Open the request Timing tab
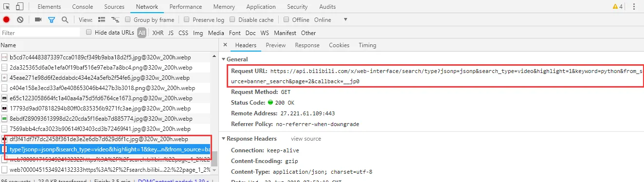644x182 pixels. click(368, 45)
